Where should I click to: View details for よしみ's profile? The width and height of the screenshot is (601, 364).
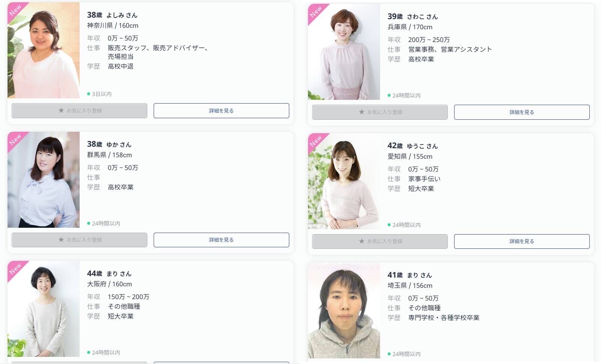point(221,111)
